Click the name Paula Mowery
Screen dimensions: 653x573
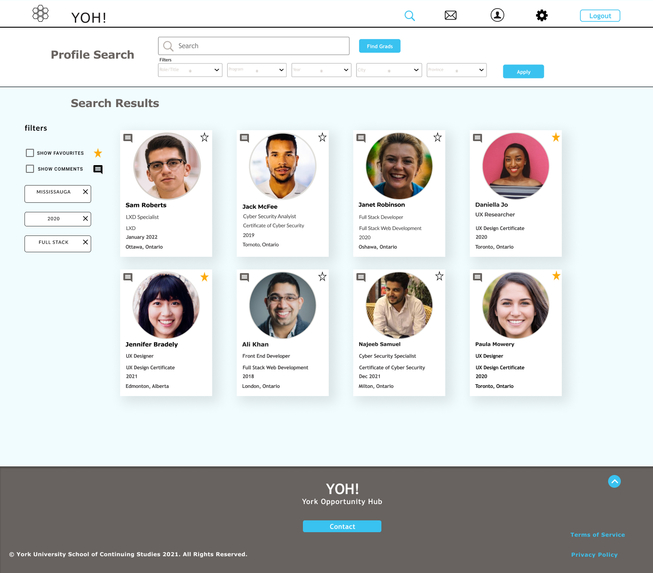(x=495, y=344)
